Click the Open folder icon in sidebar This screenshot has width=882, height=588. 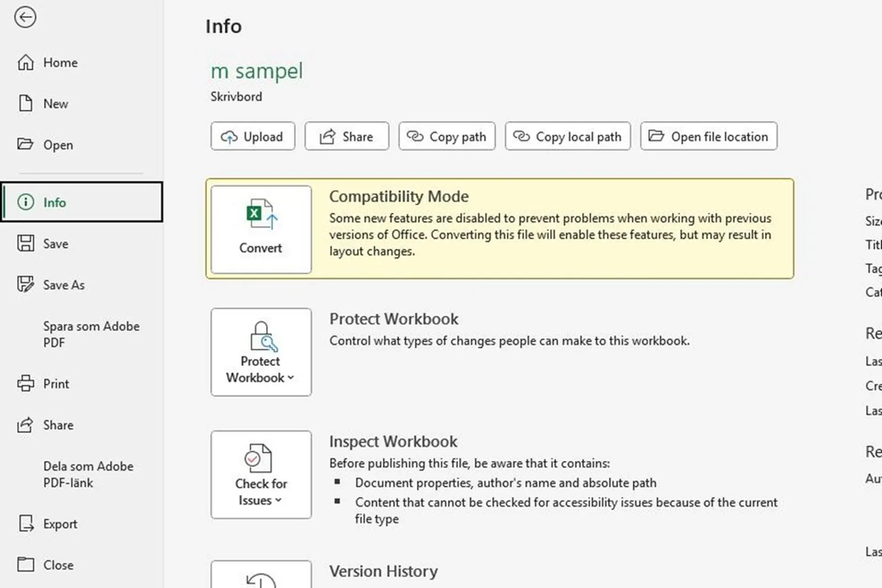(25, 144)
